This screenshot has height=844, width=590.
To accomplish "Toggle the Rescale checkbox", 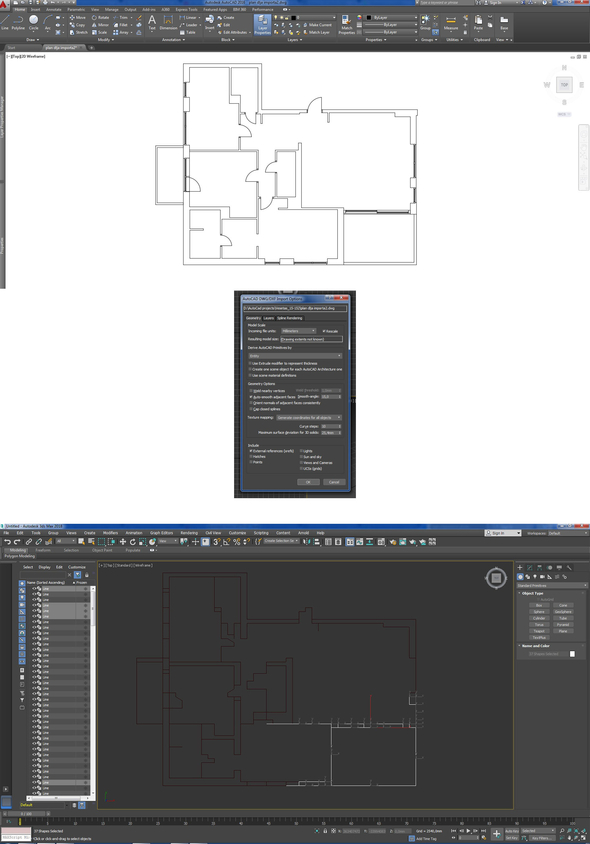I will [324, 331].
